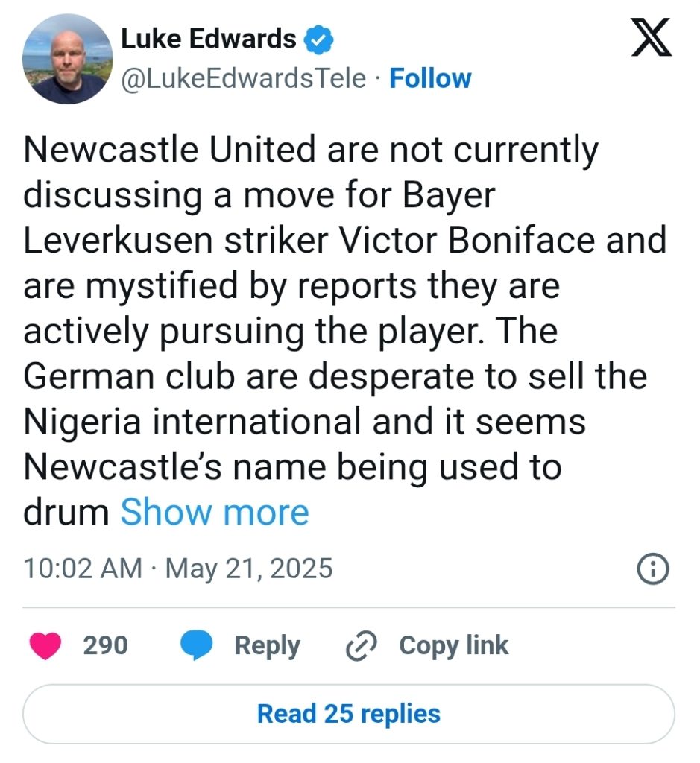Image resolution: width=700 pixels, height=763 pixels.
Task: Open Luke Edwards' profile picture
Action: [68, 59]
